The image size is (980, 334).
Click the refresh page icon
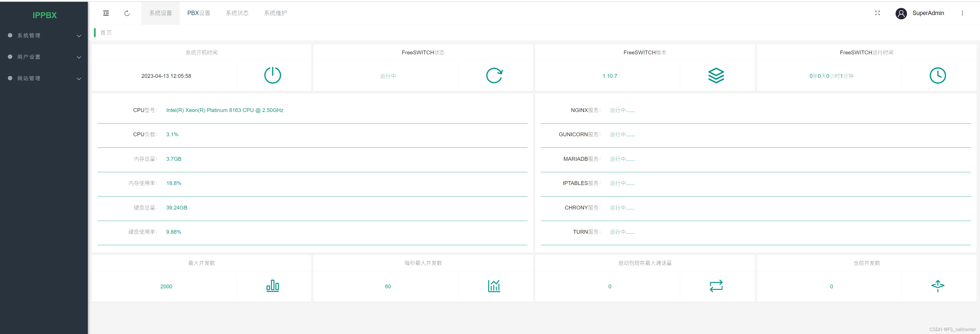(127, 13)
